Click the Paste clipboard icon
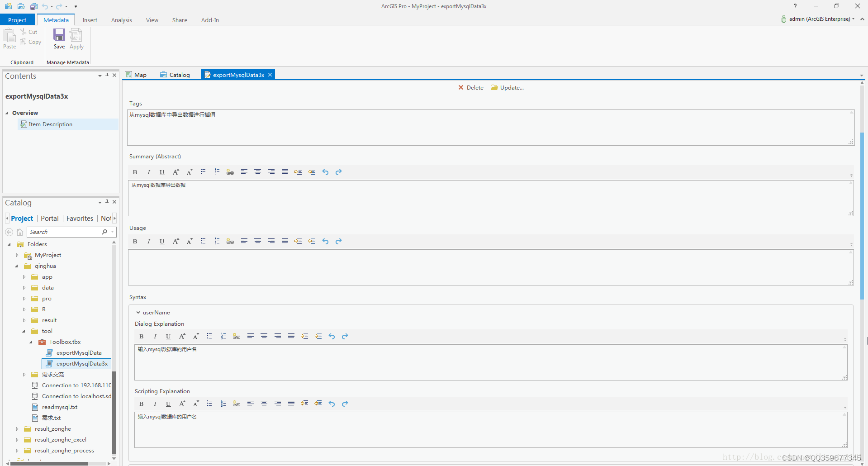Image resolution: width=868 pixels, height=466 pixels. pos(9,38)
